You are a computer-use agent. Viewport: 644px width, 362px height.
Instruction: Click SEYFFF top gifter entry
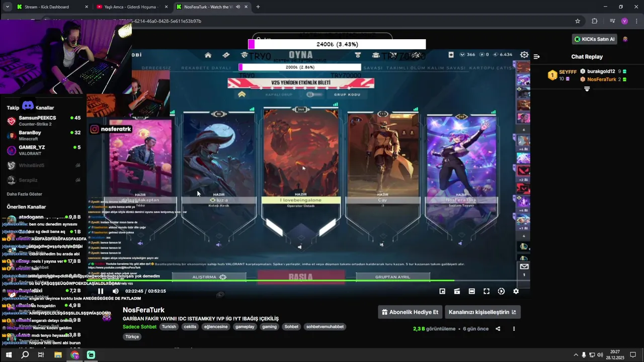[x=562, y=75]
